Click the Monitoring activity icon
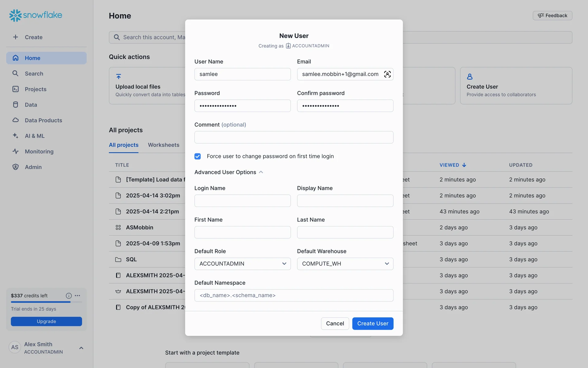Image resolution: width=588 pixels, height=368 pixels. pos(16,151)
